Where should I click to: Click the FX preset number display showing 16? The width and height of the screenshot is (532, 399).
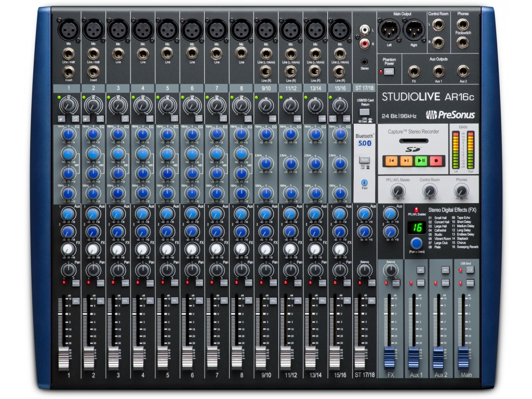point(416,228)
